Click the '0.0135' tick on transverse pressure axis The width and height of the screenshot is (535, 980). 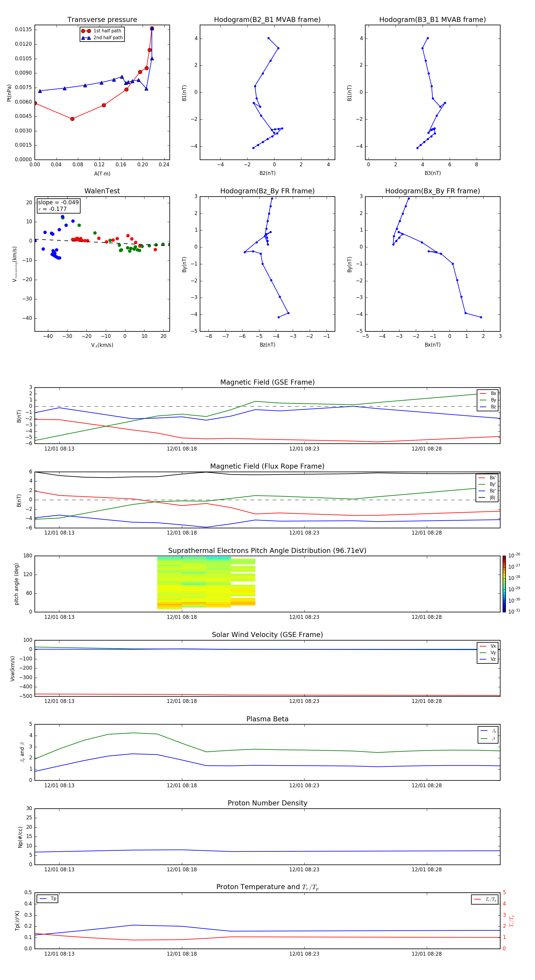[23, 30]
